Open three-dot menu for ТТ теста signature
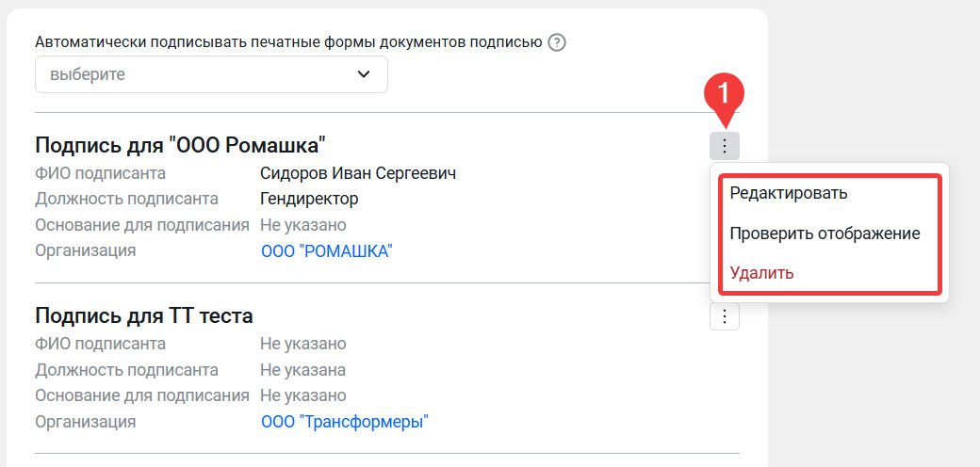 tap(725, 316)
